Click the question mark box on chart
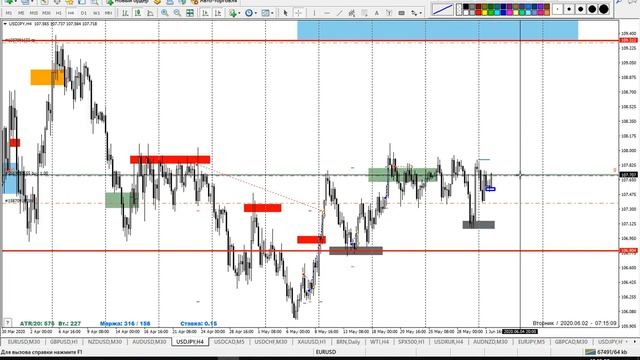 tap(7, 323)
